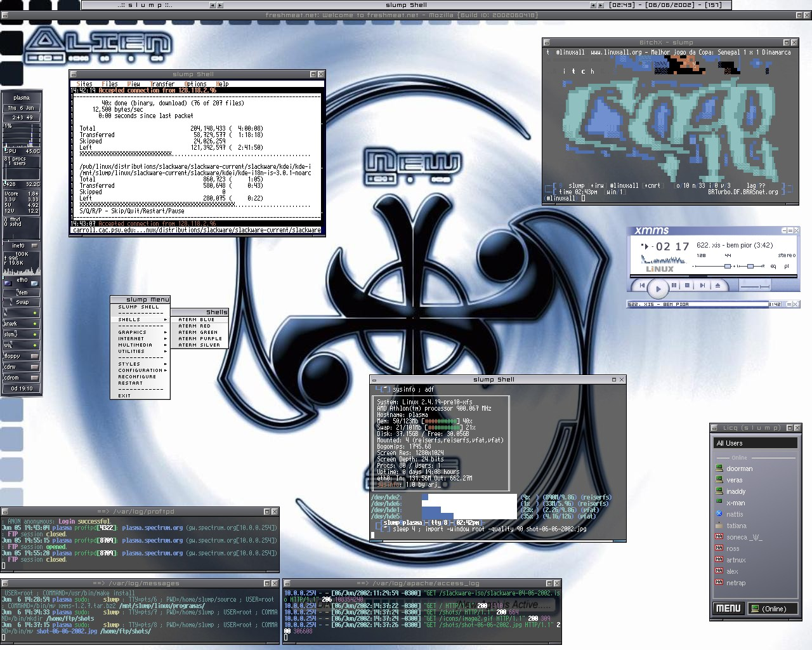Adjust the XMMS volume slider handle
Image resolution: width=812 pixels, height=650 pixels.
pos(728,266)
